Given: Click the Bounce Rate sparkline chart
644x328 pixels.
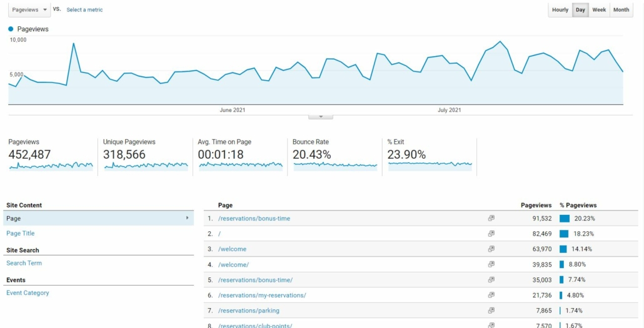Looking at the screenshot, I should [335, 165].
